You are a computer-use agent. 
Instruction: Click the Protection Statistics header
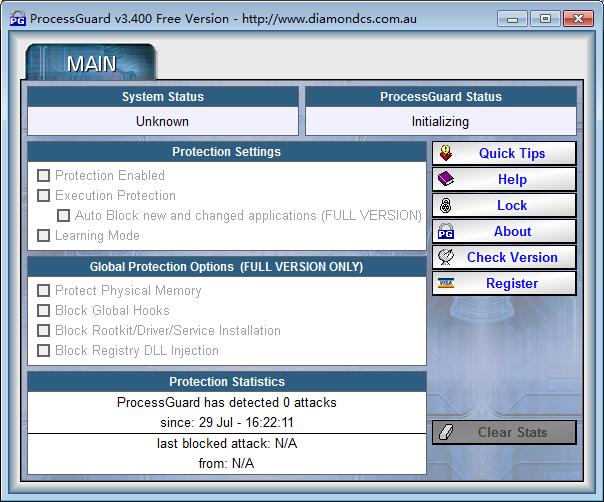(x=227, y=381)
